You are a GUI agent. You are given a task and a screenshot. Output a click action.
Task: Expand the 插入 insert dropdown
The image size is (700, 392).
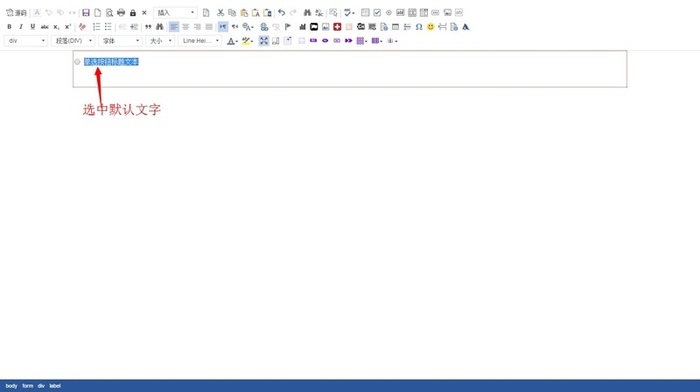(175, 13)
